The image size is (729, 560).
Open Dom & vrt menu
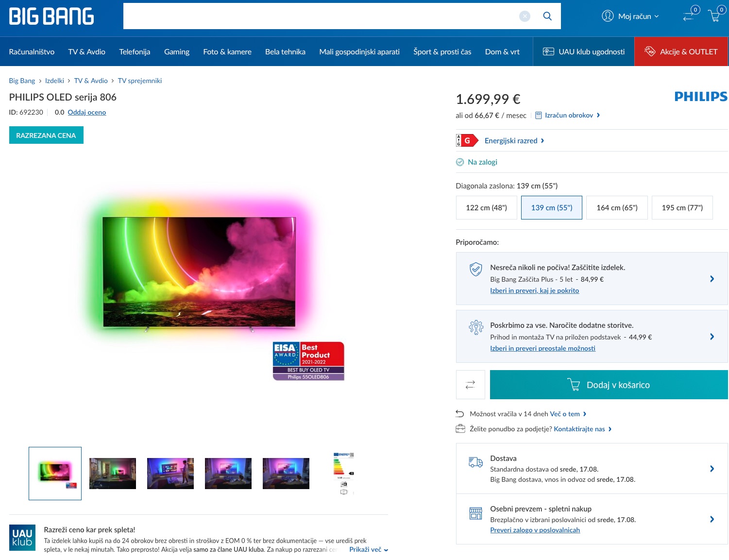[x=502, y=51]
